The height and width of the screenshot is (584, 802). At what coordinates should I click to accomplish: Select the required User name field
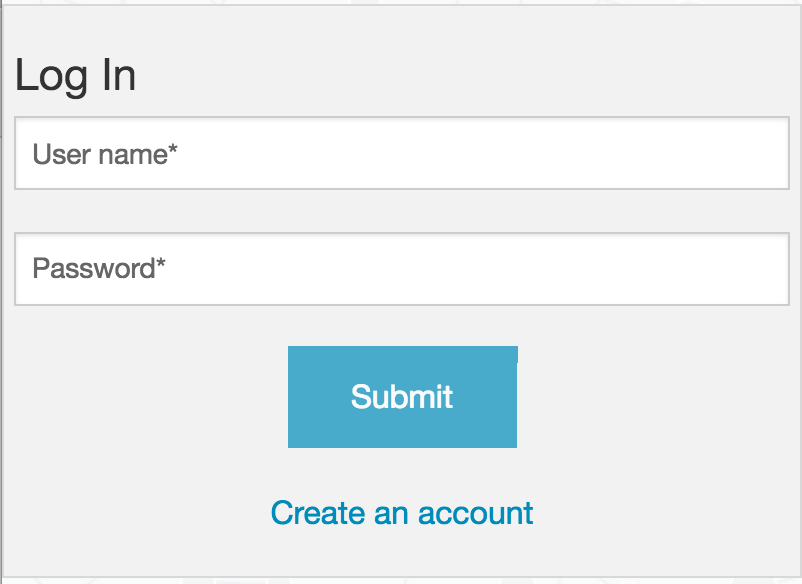tap(400, 154)
